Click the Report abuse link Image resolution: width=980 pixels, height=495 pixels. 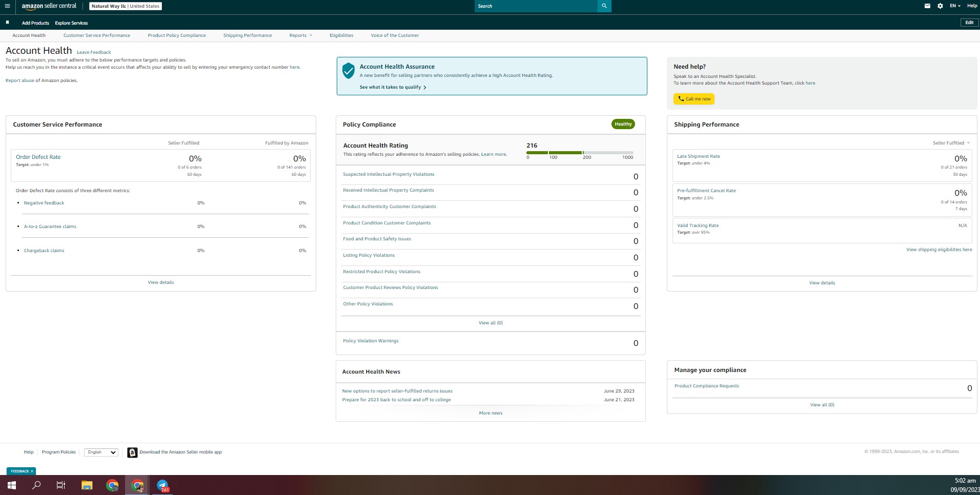point(20,80)
